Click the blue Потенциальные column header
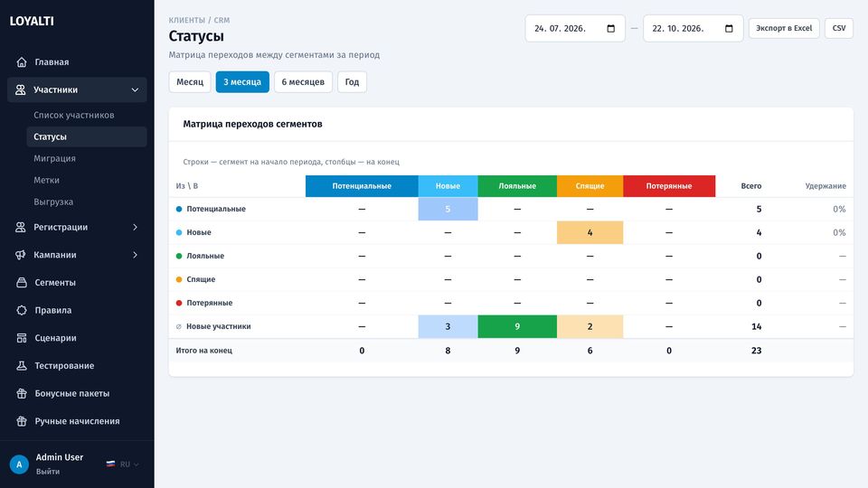 click(362, 186)
